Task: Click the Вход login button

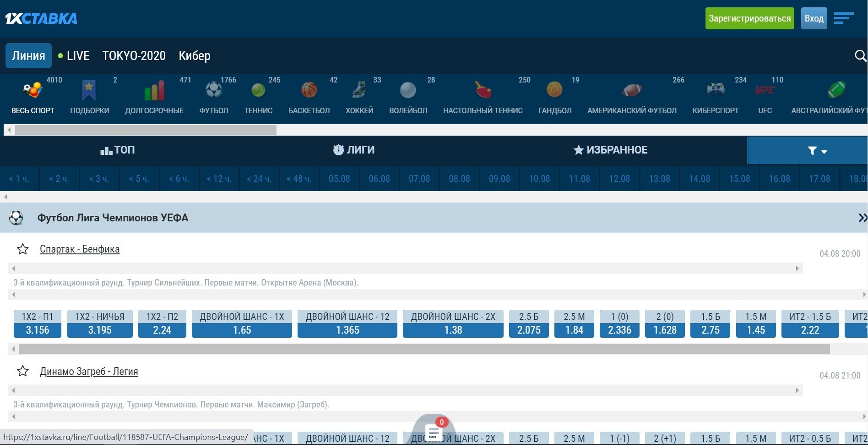Action: tap(814, 18)
